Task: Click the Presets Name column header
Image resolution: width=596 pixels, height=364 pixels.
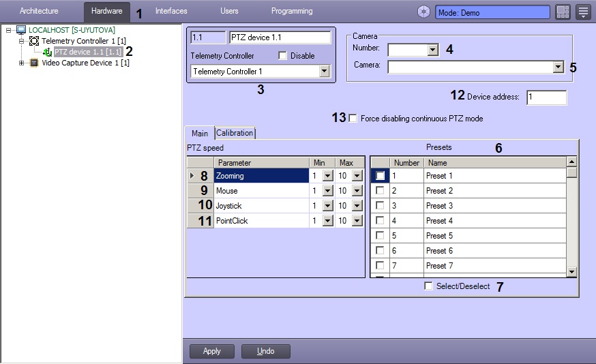Action: click(x=495, y=163)
